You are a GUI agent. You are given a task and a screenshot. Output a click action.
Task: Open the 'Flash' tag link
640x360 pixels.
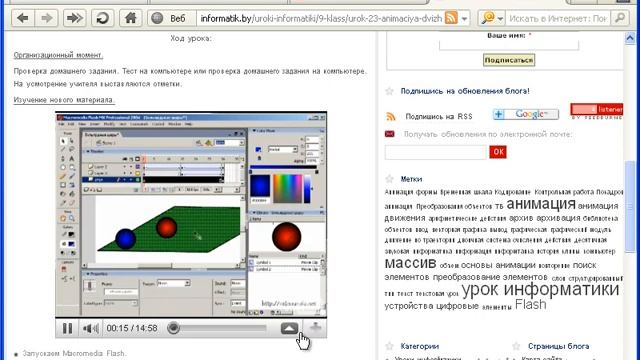[530, 304]
